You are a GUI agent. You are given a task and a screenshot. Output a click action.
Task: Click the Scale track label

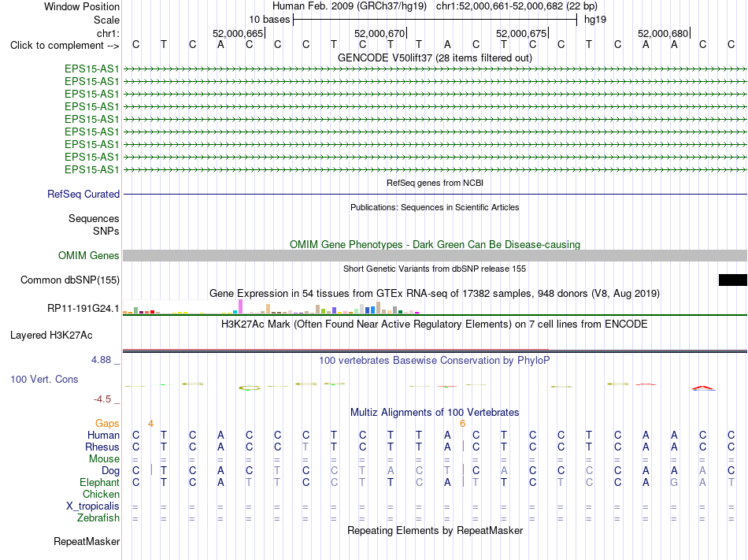106,20
